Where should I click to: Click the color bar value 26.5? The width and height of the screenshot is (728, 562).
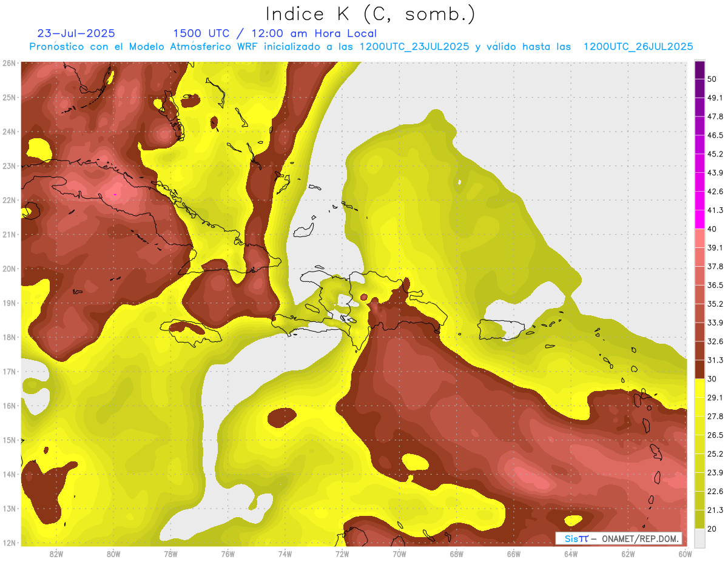(715, 435)
